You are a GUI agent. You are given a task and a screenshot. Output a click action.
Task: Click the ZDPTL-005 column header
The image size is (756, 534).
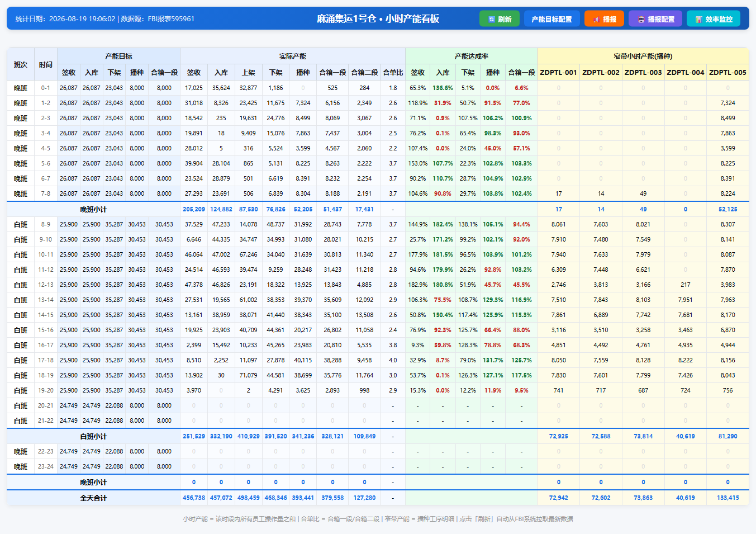pos(728,72)
